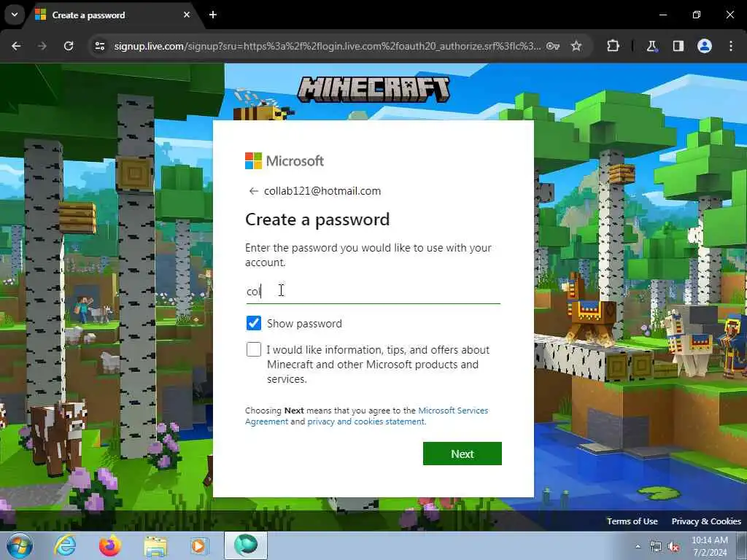Open the media player taskbar icon
747x560 pixels.
(199, 545)
